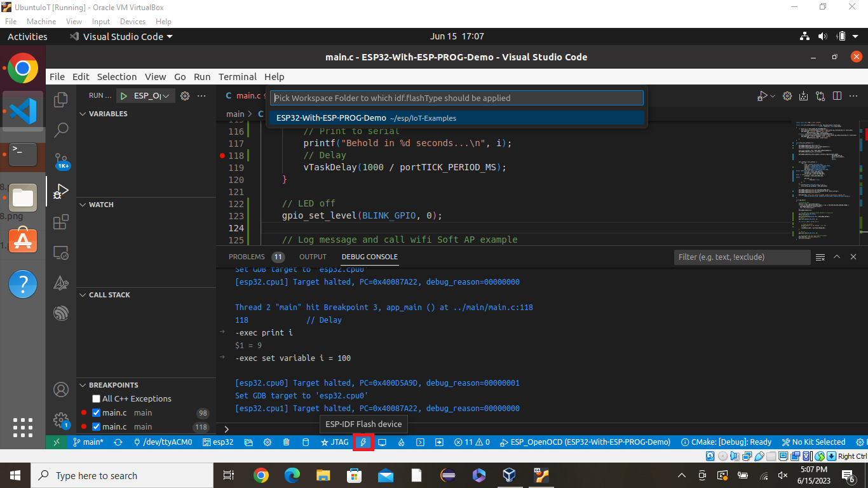Image resolution: width=868 pixels, height=488 pixels.
Task: Open the Extensions view in activity bar
Action: [x=61, y=222]
